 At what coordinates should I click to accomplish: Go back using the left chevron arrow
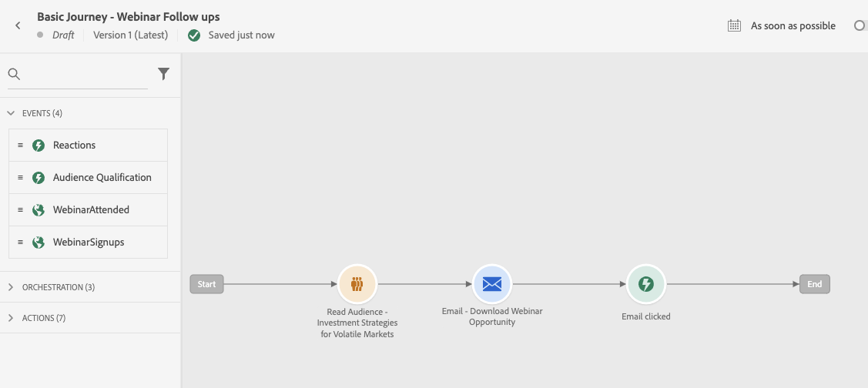click(x=18, y=25)
